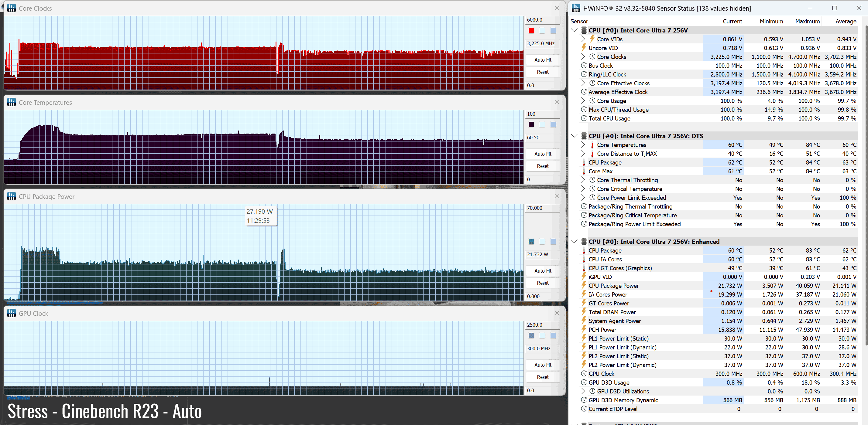Click the HWiNFO icon in GPU Clock graph title

[12, 313]
